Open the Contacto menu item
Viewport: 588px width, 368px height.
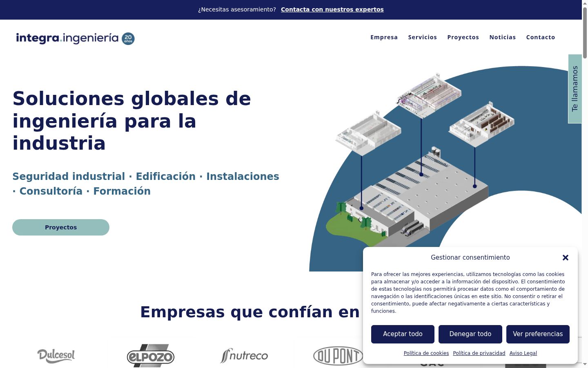click(541, 37)
